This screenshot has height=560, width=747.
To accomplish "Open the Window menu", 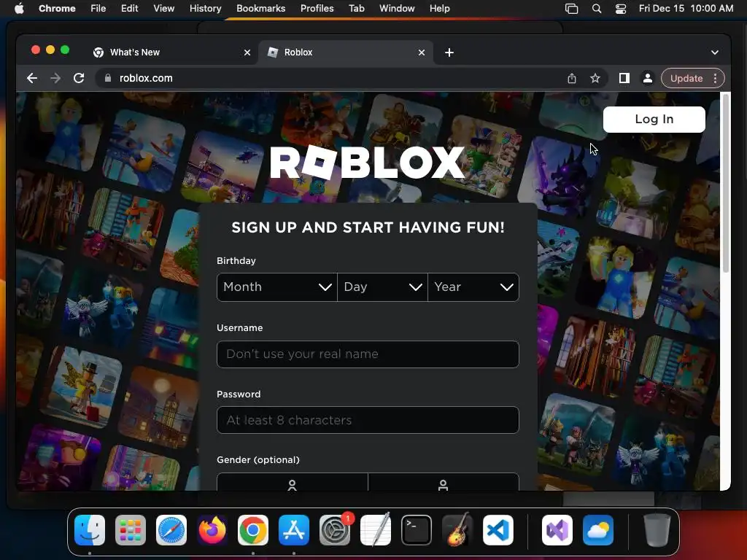I will (x=397, y=9).
